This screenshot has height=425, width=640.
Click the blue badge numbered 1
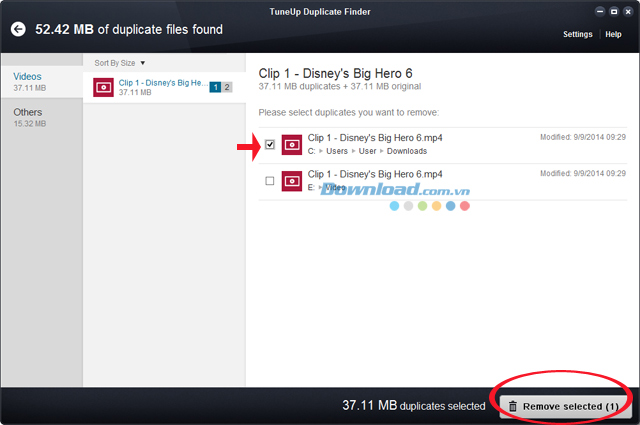[x=215, y=87]
